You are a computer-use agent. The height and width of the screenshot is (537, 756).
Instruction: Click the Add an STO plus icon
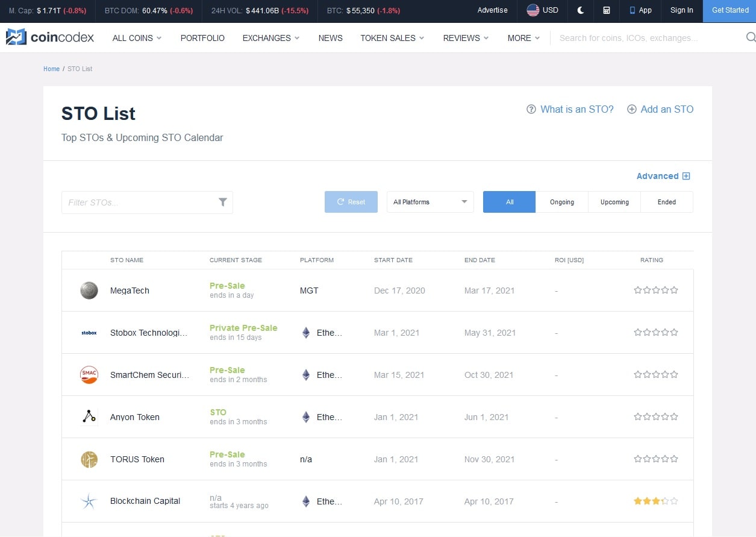tap(631, 109)
